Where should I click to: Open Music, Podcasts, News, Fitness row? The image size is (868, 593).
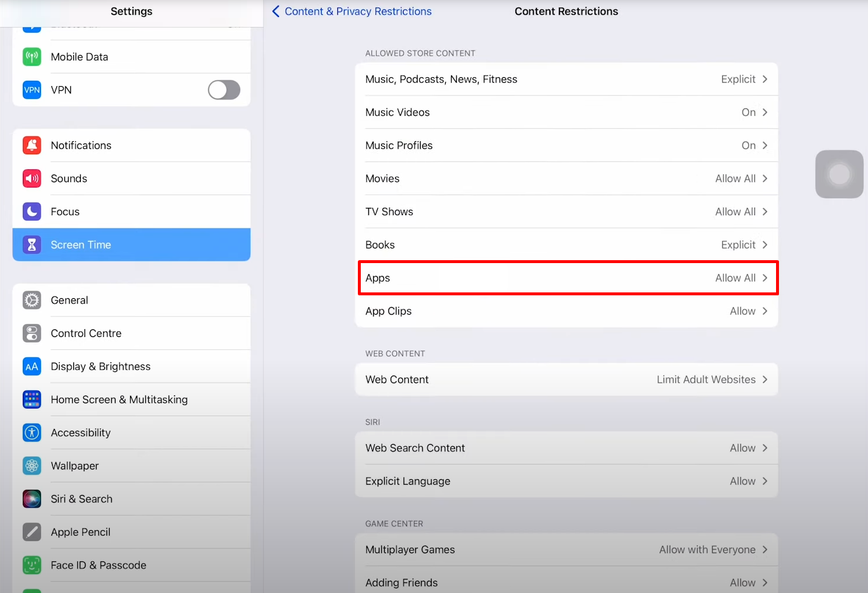pos(566,79)
